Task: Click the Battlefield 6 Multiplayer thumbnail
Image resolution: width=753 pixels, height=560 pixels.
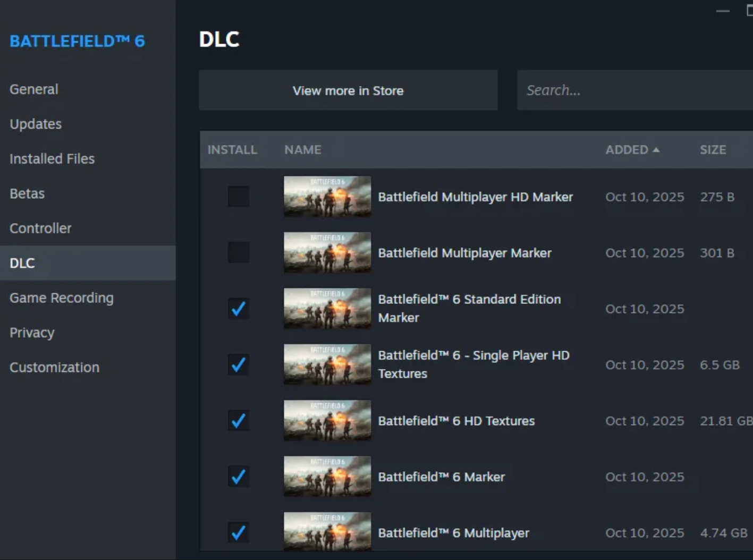Action: 327,531
